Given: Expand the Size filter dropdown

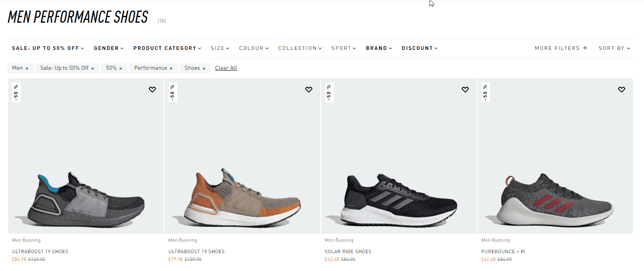Looking at the screenshot, I should [220, 48].
